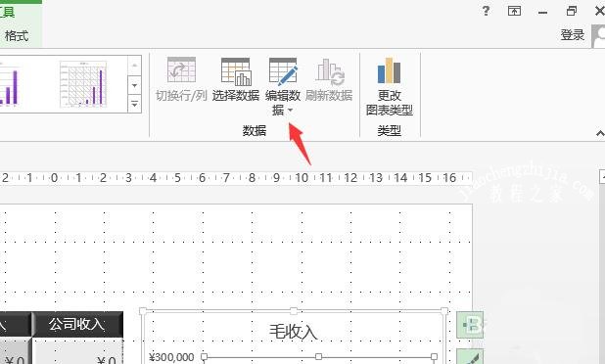Screen dimensions: 605x364
Task: Click the Switch Row/Column (切换行/列) icon
Action: click(181, 69)
